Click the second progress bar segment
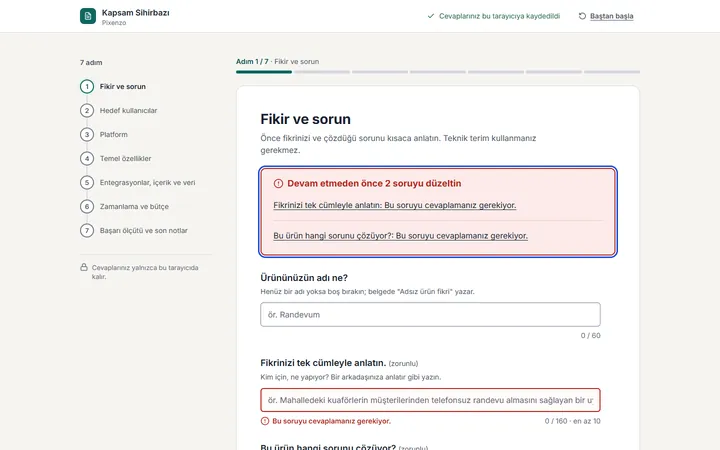The height and width of the screenshot is (450, 720). coord(322,72)
